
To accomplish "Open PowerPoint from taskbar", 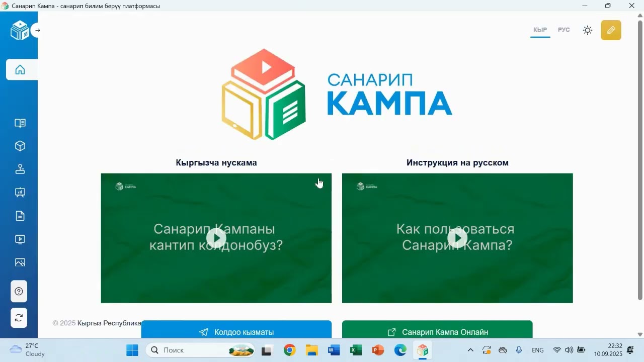I will (x=378, y=350).
